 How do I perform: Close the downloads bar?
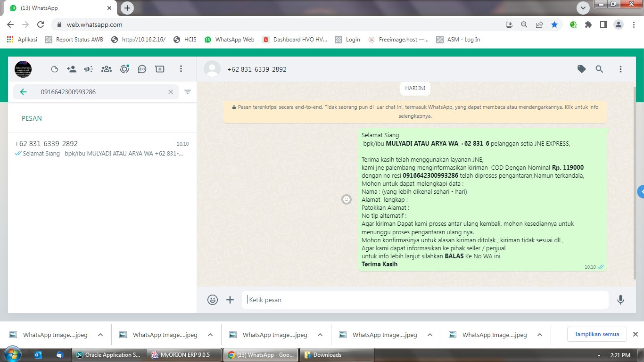tap(635, 334)
